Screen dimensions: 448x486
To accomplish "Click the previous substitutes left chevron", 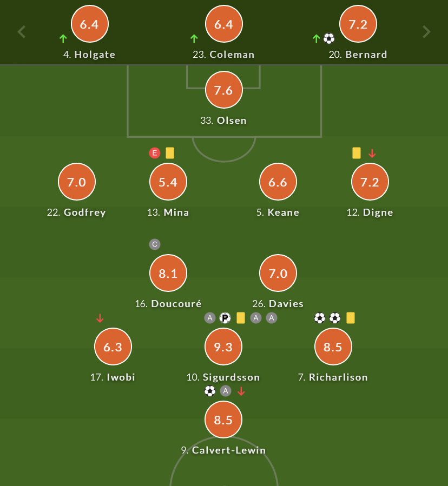I will tap(22, 31).
